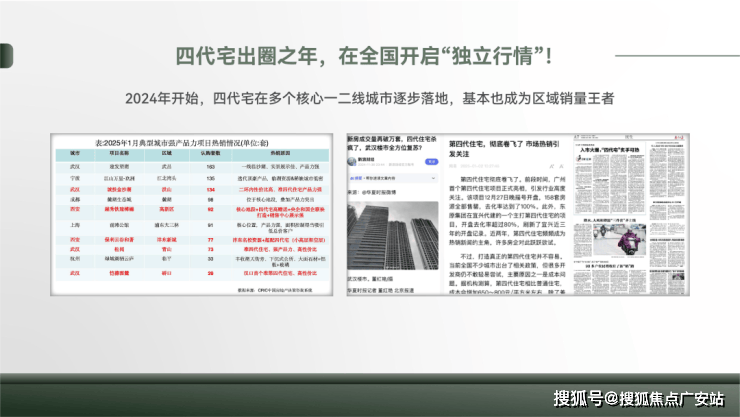Click the CRIC data source note below table
The image size is (740, 417).
coord(275,290)
